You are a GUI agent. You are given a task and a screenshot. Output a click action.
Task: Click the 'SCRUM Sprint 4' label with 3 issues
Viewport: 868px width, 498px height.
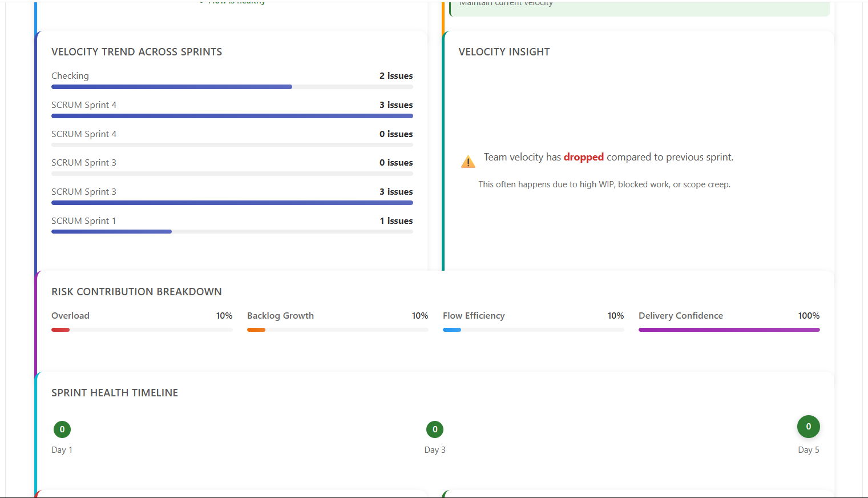coord(84,105)
